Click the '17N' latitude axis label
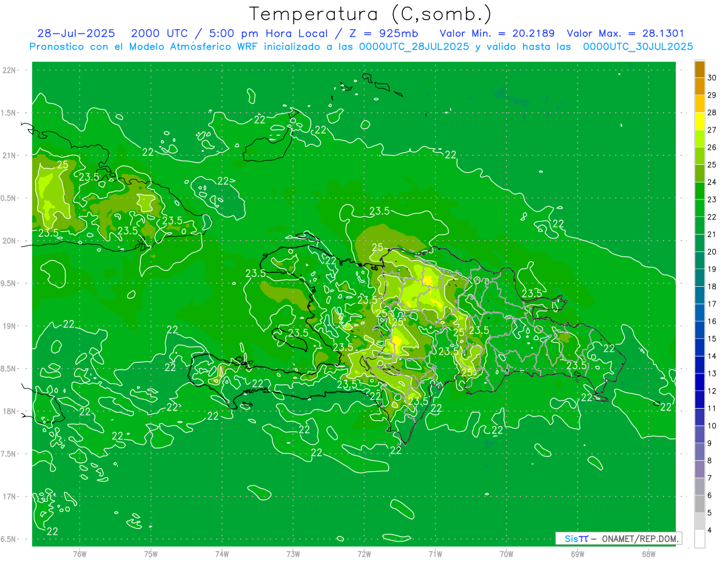Screen dimensions: 728x562 pos(9,497)
